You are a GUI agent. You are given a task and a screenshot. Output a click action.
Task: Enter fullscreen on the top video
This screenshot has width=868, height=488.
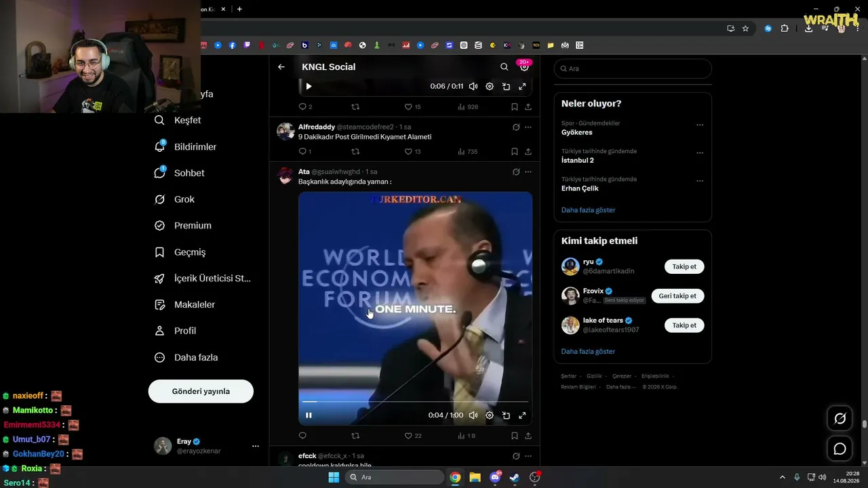[522, 86]
